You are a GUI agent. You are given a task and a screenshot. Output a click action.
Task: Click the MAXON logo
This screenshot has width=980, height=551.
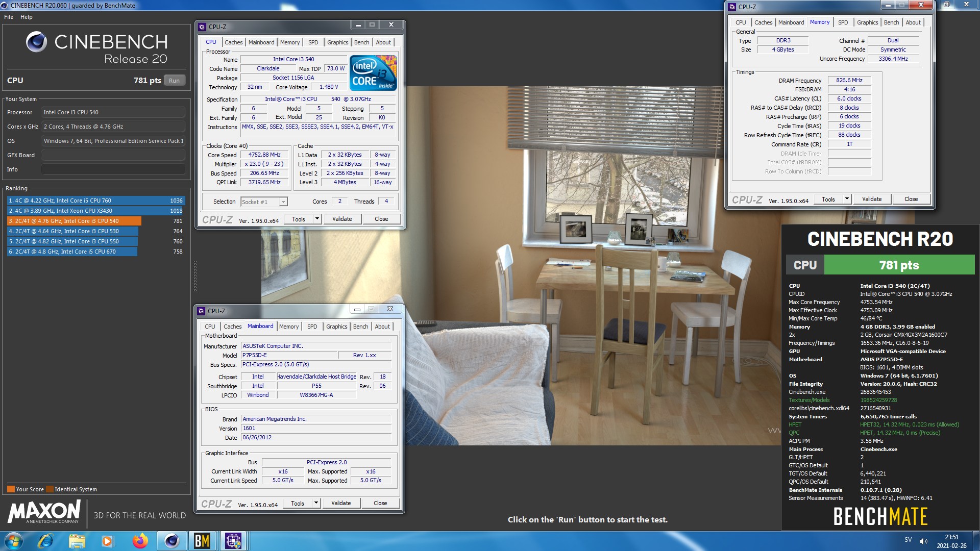[x=44, y=511]
